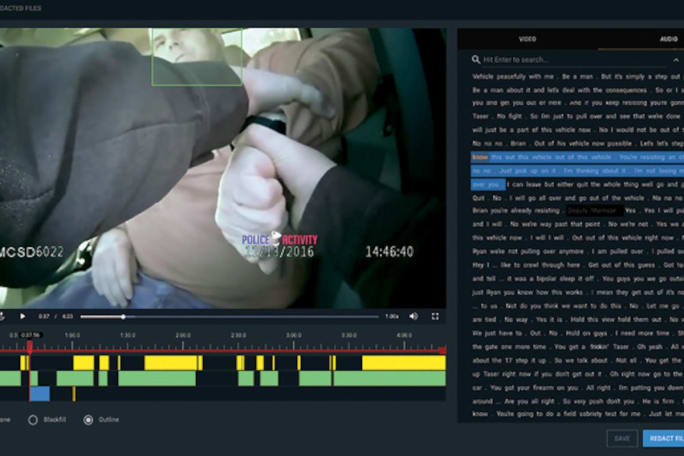Click the video progress seek bar
The height and width of the screenshot is (456, 684).
[200, 316]
